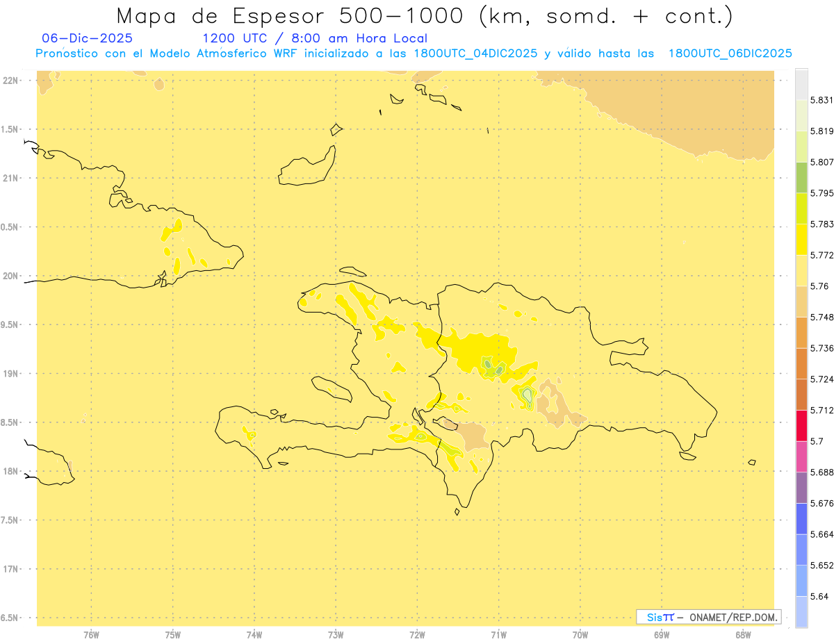834x644 pixels.
Task: Click the legend value '5.688'
Action: tap(822, 472)
